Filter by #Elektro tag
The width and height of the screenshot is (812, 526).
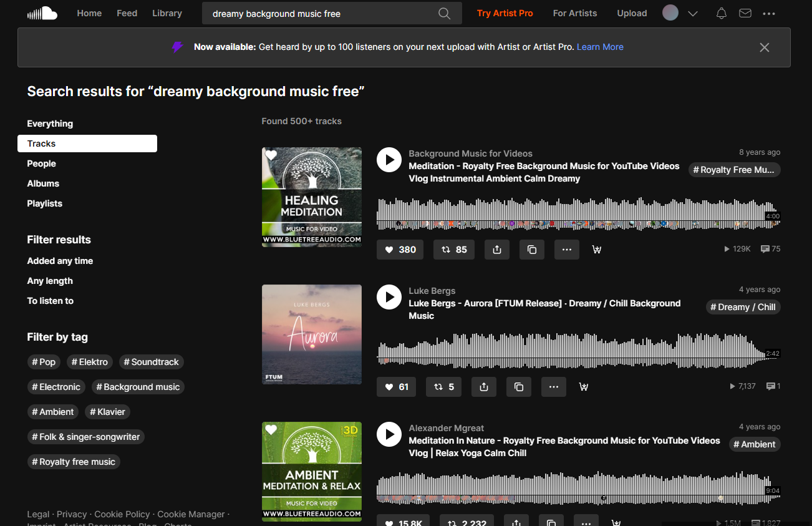tap(90, 362)
